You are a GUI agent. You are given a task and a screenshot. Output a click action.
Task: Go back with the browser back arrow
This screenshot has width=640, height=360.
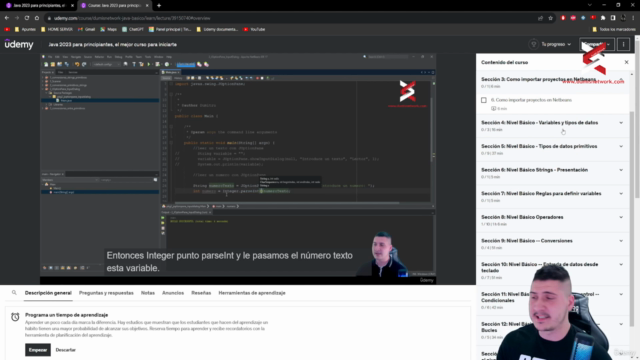[x=7, y=18]
